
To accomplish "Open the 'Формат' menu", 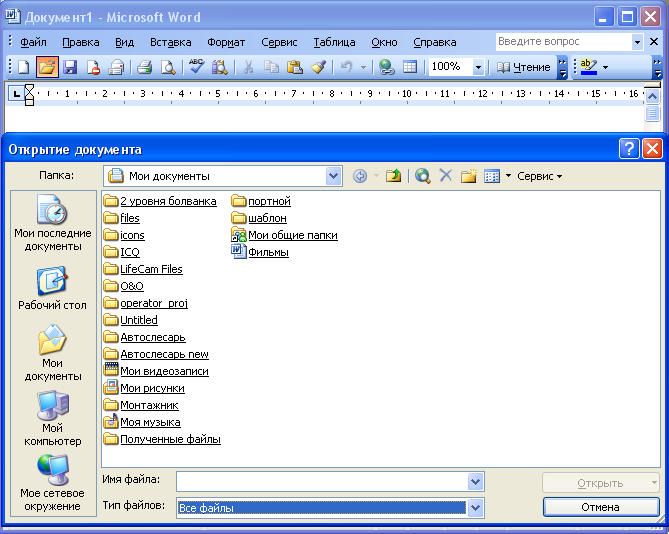I will [x=226, y=42].
